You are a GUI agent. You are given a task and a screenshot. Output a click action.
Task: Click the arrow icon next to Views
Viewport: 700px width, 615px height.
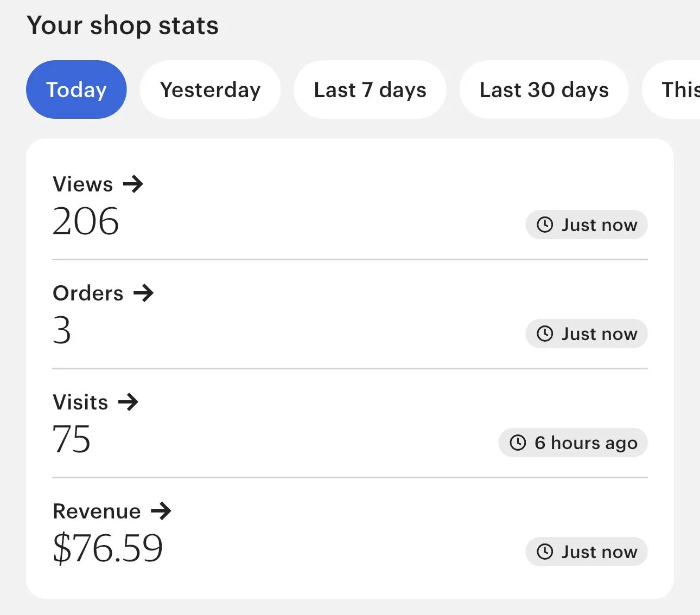133,184
